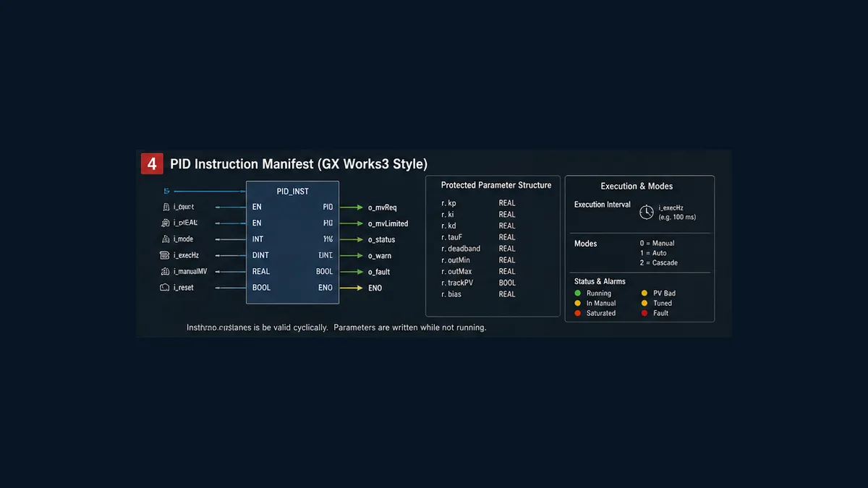Click the Execution Interval label

point(603,205)
